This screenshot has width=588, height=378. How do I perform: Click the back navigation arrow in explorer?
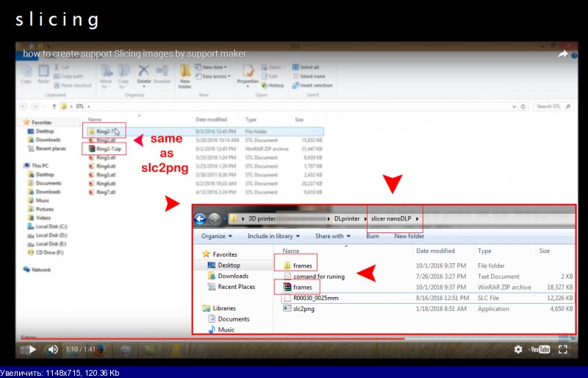tap(200, 218)
